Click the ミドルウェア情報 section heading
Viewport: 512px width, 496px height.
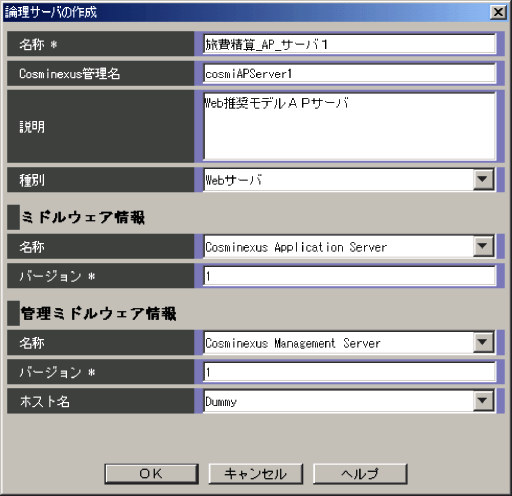(83, 217)
